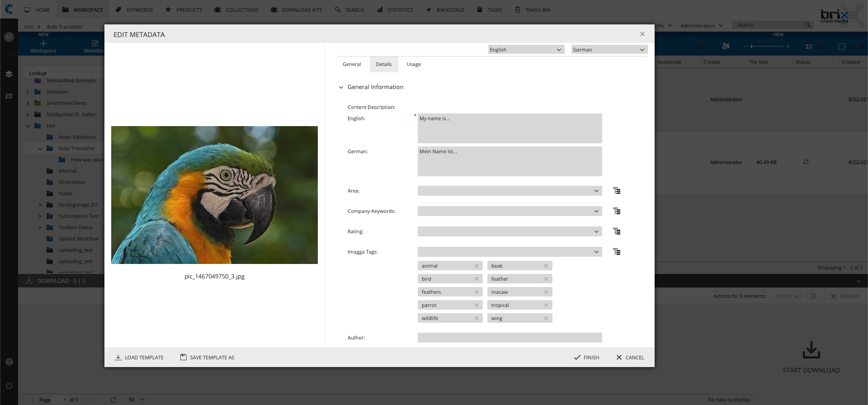This screenshot has width=868, height=405.
Task: Remove the 'tropical' tag
Action: point(546,305)
